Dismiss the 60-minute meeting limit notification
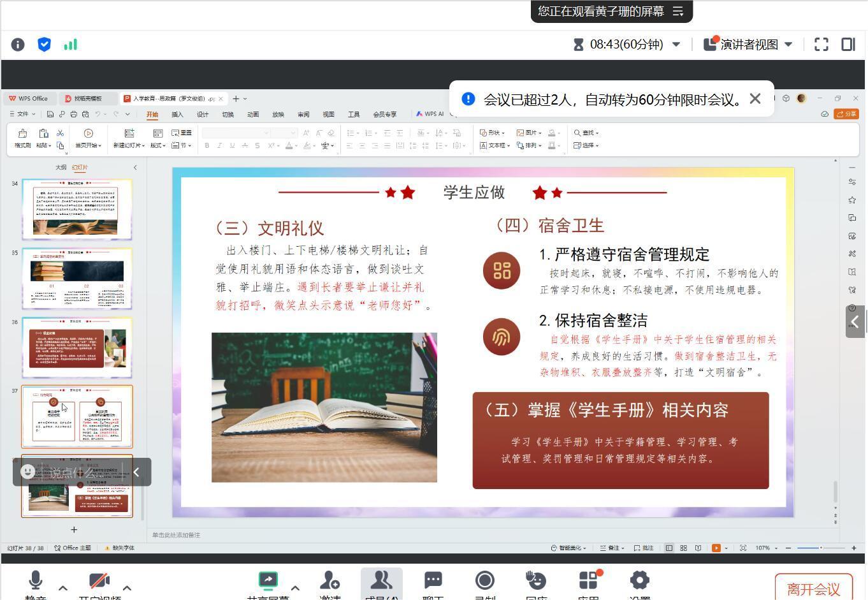Screen dimensions: 868x600 click(755, 99)
